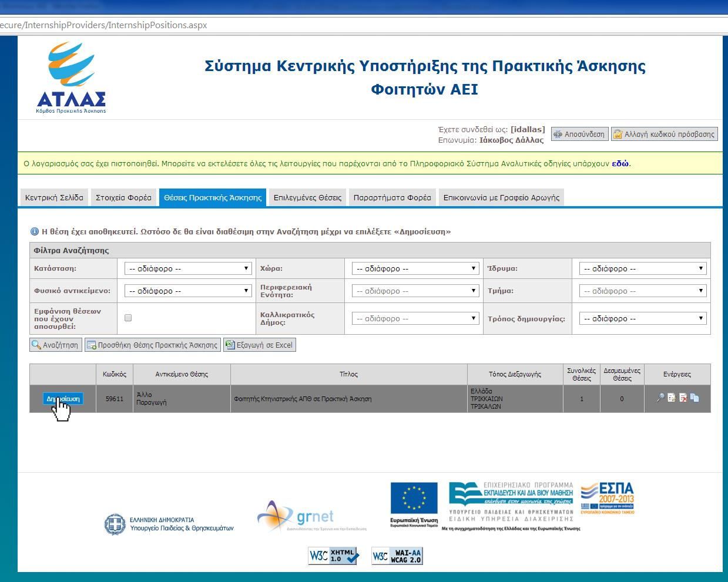Open the Επιλεγμένες Θέσεις tab

pyautogui.click(x=307, y=197)
